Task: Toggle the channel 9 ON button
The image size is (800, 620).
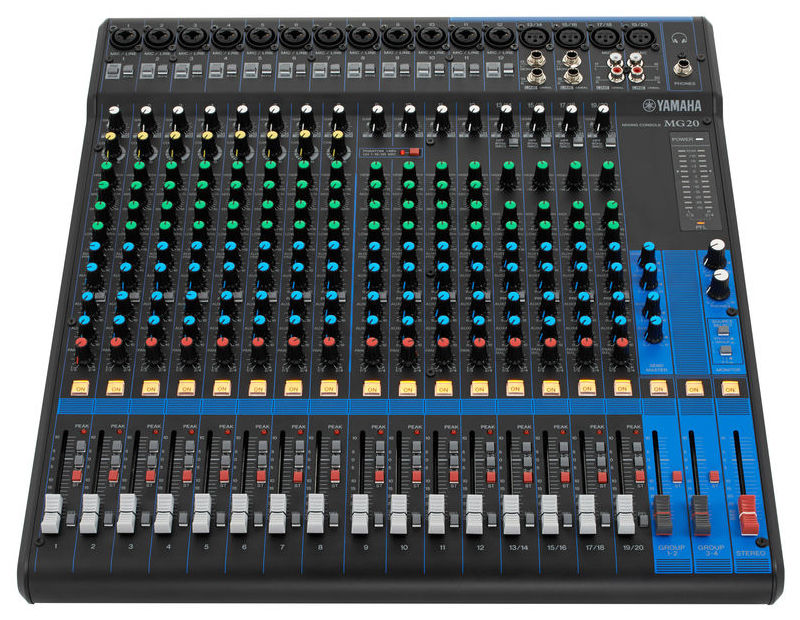Action: 371,387
